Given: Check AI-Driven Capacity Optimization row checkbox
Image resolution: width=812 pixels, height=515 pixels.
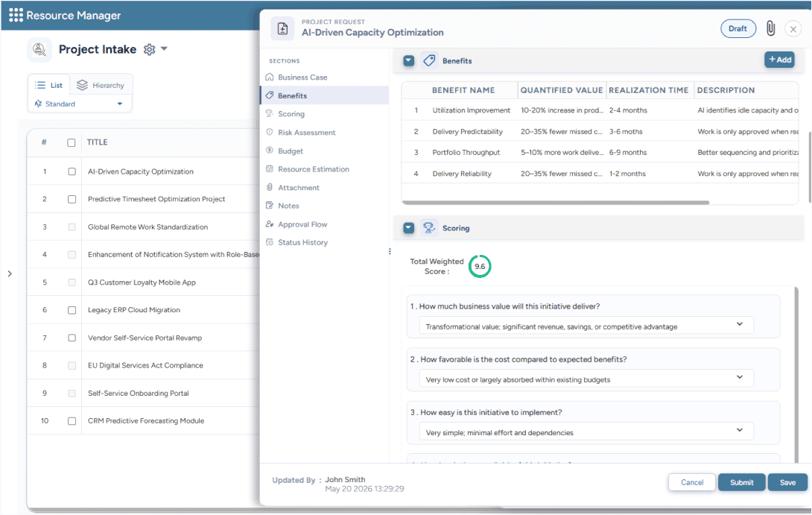Looking at the screenshot, I should [72, 171].
